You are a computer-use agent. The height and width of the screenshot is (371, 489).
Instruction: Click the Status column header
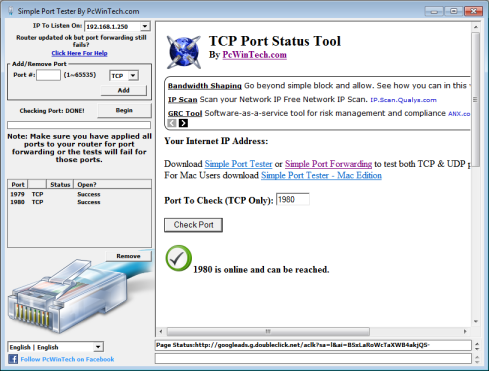click(x=60, y=184)
